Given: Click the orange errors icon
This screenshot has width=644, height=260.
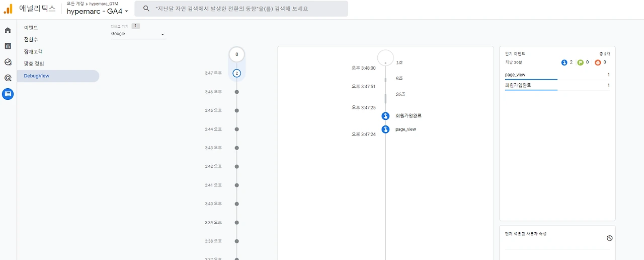Looking at the screenshot, I should click(x=598, y=62).
